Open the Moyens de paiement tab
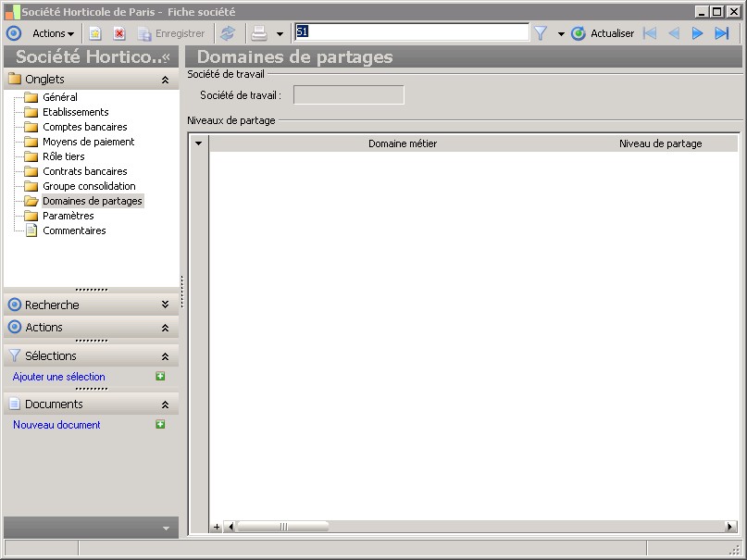Viewport: 747px width, 560px height. (x=88, y=142)
